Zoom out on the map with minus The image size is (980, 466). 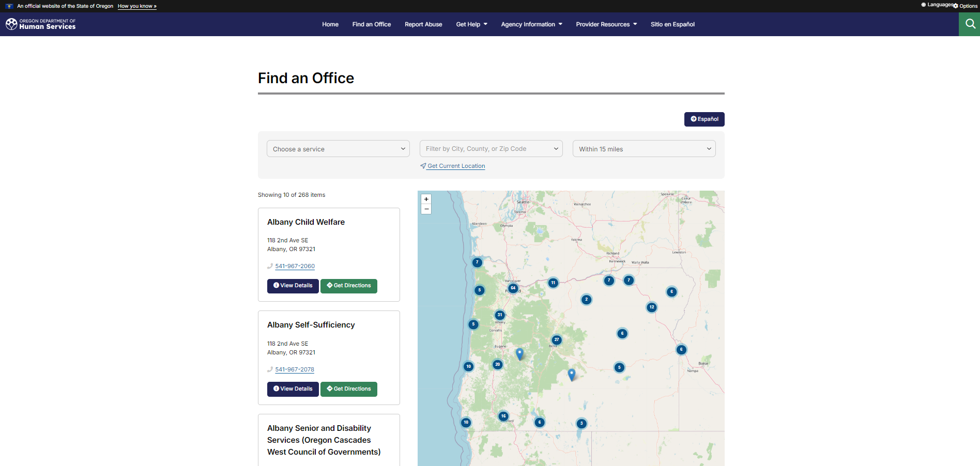click(426, 209)
